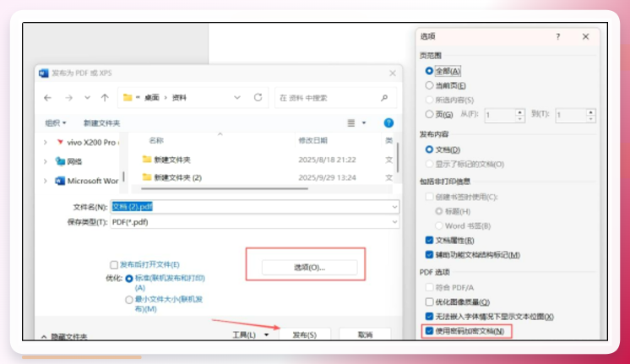This screenshot has width=630, height=364.
Task: Select 文档(D) publish content radio
Action: coord(429,149)
